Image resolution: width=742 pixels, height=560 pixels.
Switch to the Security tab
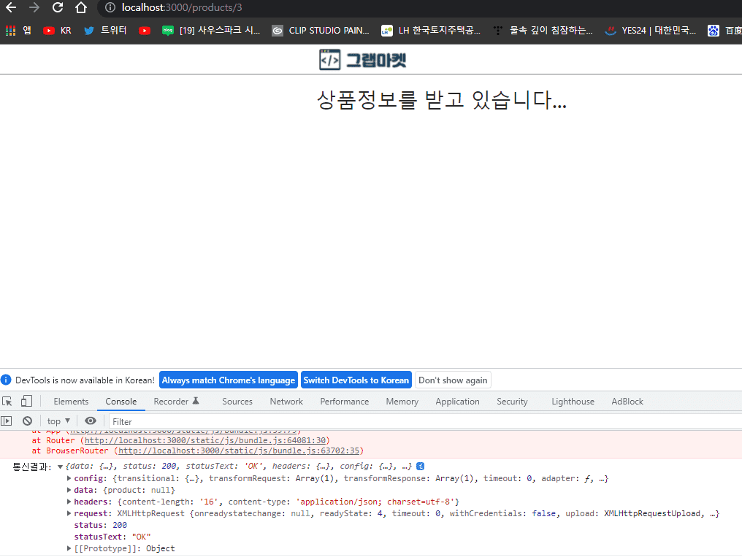pos(512,402)
